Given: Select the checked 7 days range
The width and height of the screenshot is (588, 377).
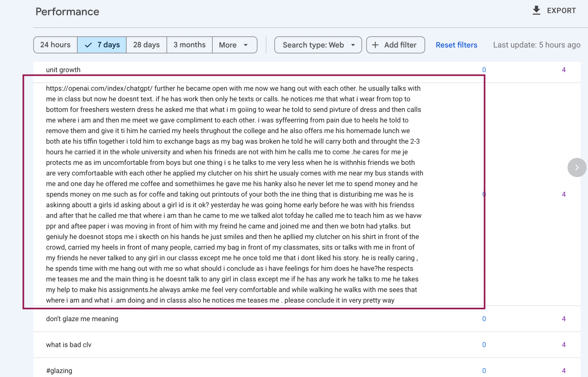Looking at the screenshot, I should (102, 45).
